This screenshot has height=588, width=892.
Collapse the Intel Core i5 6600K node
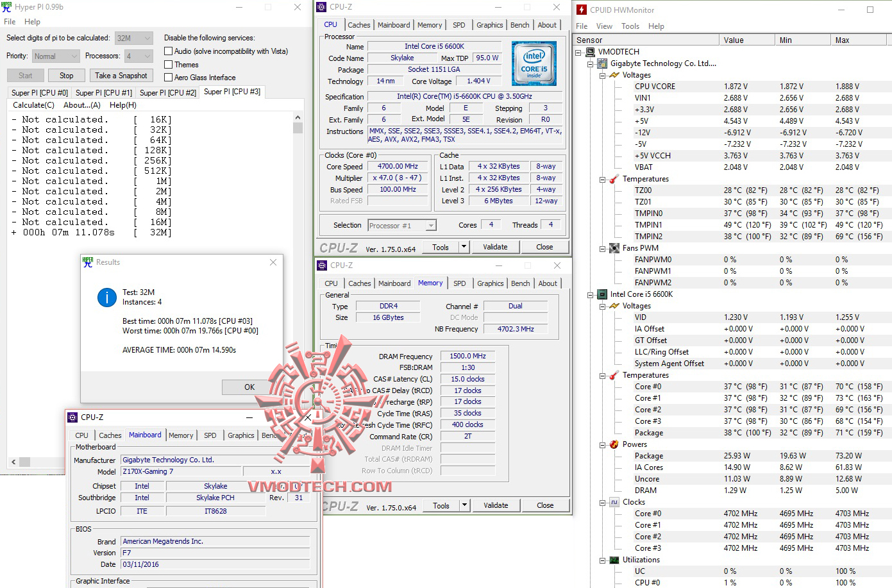click(591, 294)
